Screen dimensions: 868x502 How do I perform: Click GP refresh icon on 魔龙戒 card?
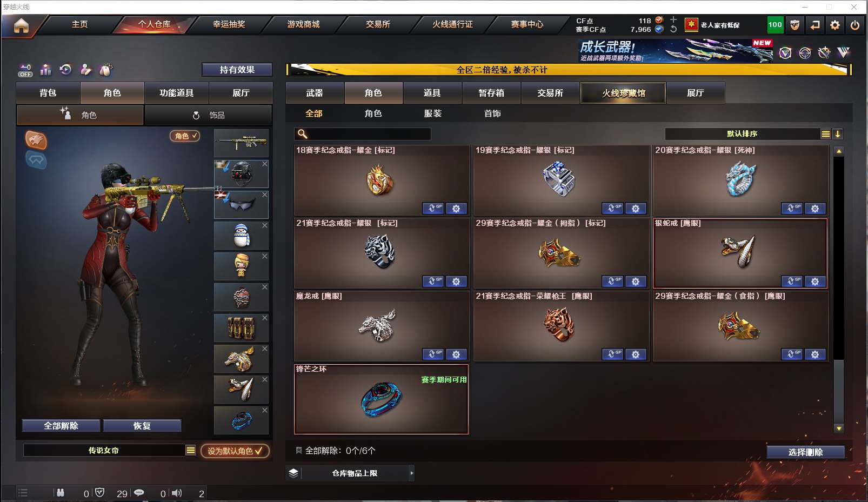[433, 354]
